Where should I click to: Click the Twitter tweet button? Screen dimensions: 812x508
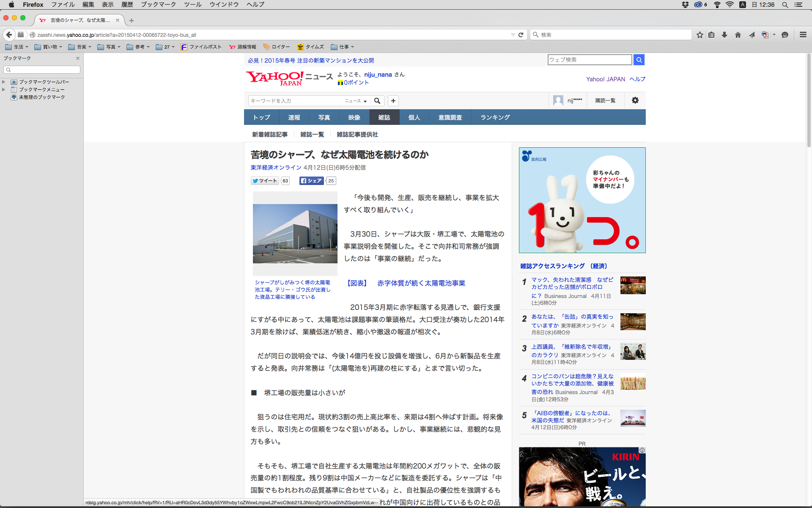tap(265, 181)
